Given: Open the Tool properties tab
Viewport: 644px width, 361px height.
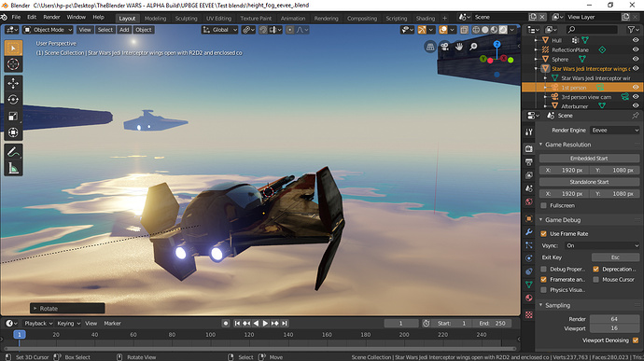Looking at the screenshot, I should point(529,132).
